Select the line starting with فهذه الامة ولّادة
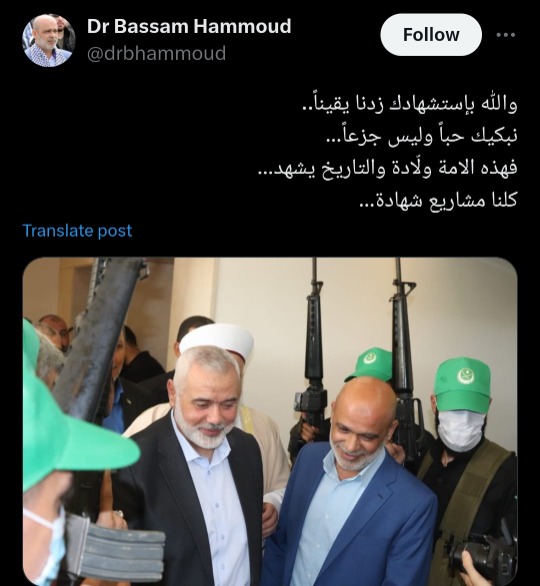The height and width of the screenshot is (586, 540). coord(388,167)
